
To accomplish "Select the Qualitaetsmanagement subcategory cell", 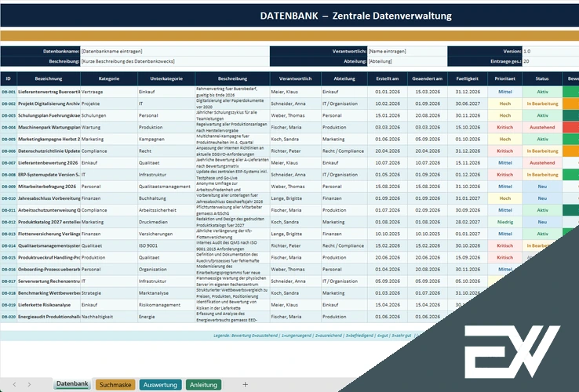I will 166,187.
